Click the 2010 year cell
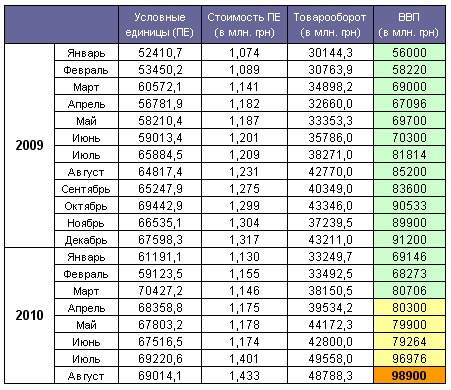The image size is (451, 390). click(30, 315)
